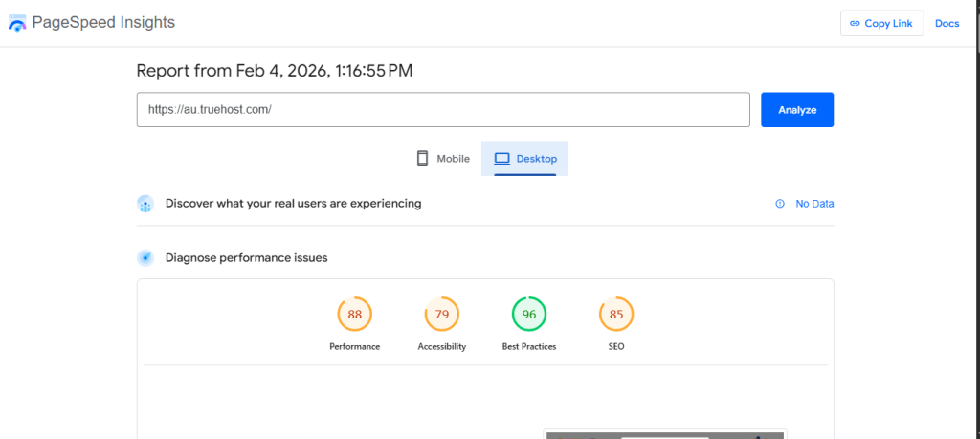The height and width of the screenshot is (439, 980).
Task: Click the Performance label text
Action: tap(354, 346)
